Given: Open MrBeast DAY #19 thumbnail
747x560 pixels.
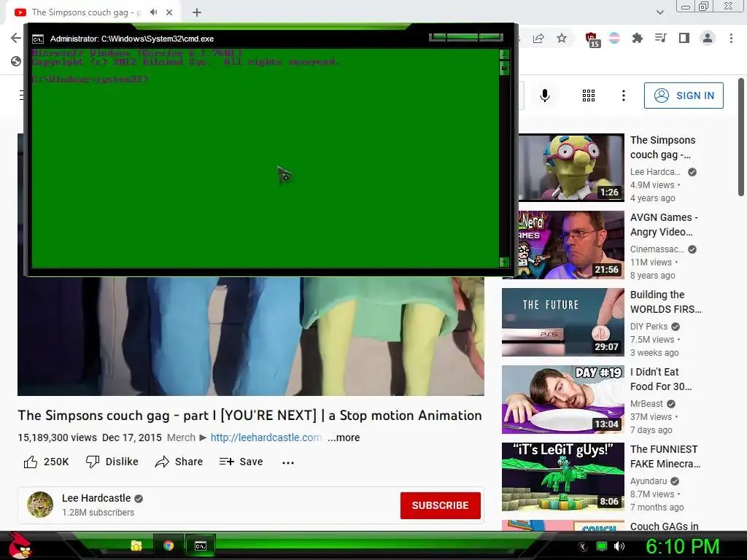Looking at the screenshot, I should coord(562,400).
